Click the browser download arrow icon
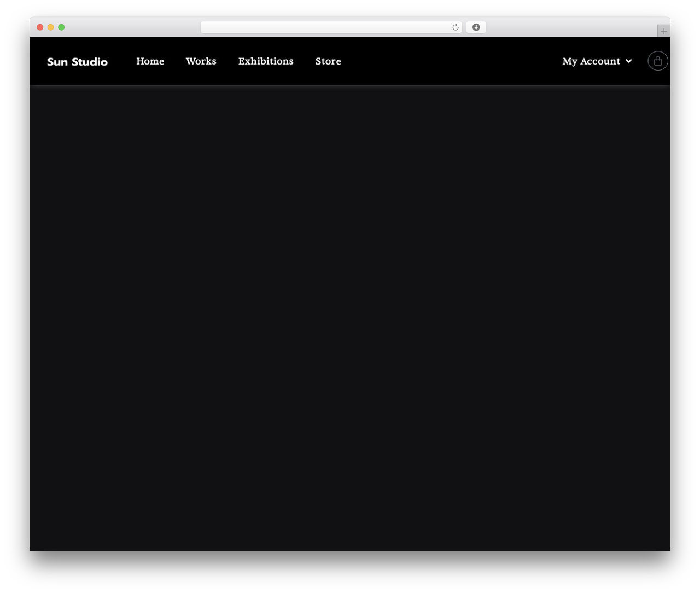 (476, 27)
